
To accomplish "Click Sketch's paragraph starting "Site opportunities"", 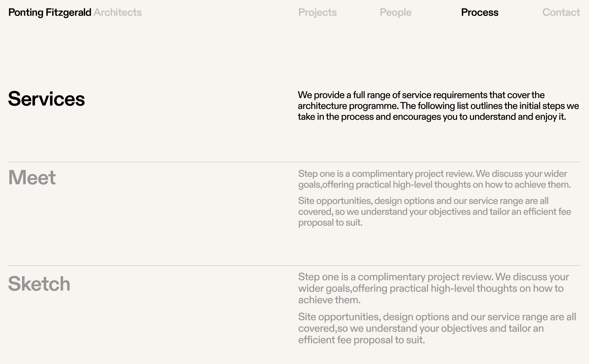I will pos(437,328).
